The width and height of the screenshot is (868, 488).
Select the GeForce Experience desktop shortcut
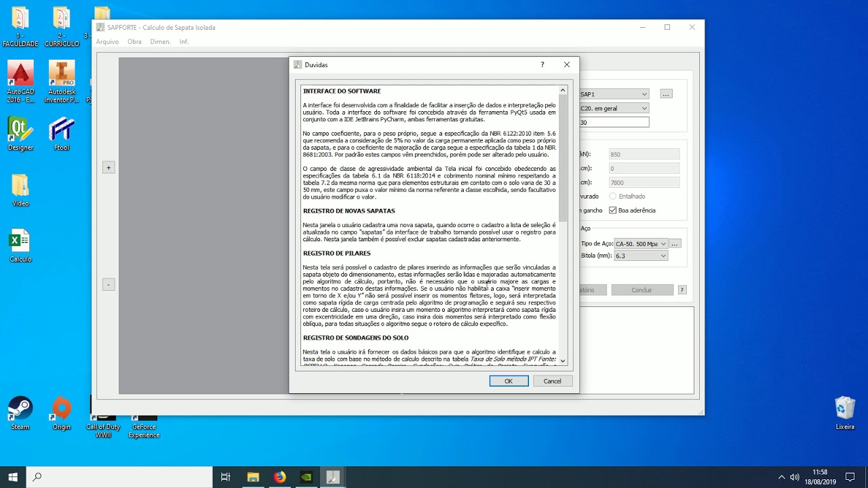tap(144, 426)
